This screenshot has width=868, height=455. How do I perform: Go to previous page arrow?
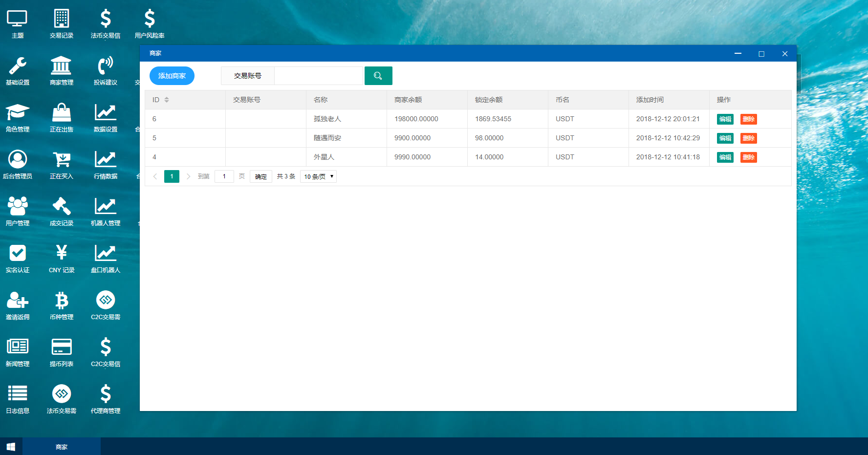(155, 176)
